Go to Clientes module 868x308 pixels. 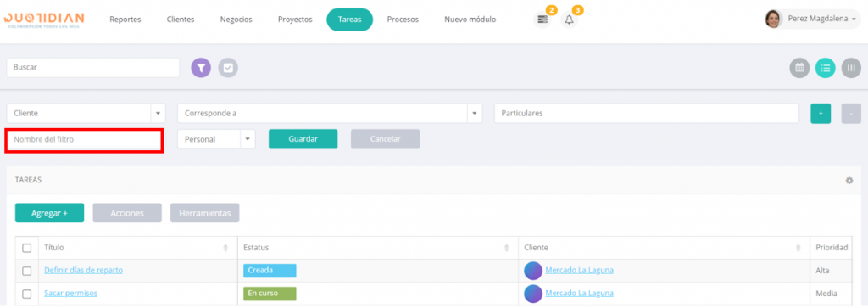point(181,20)
